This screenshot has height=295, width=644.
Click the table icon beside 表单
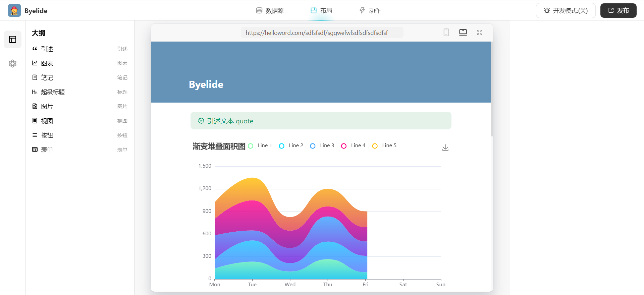[35, 150]
